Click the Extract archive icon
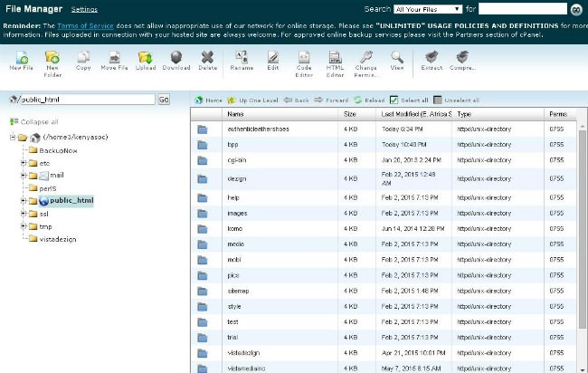 (431, 59)
